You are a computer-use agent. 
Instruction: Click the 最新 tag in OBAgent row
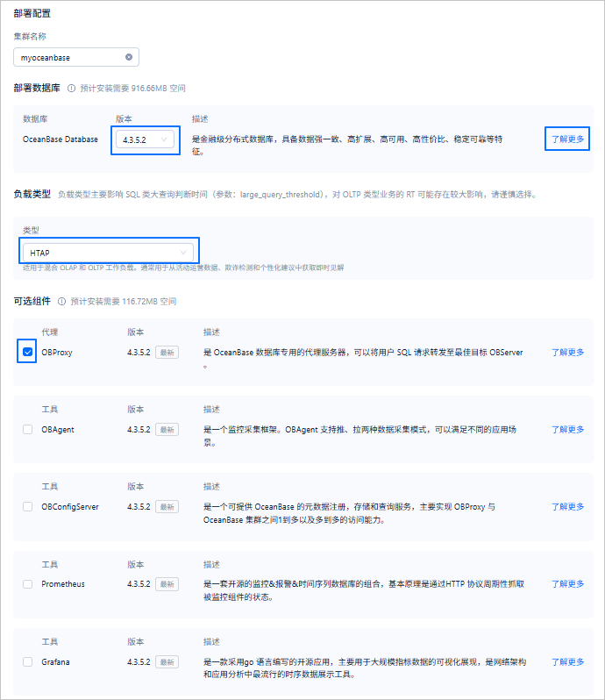(x=167, y=430)
